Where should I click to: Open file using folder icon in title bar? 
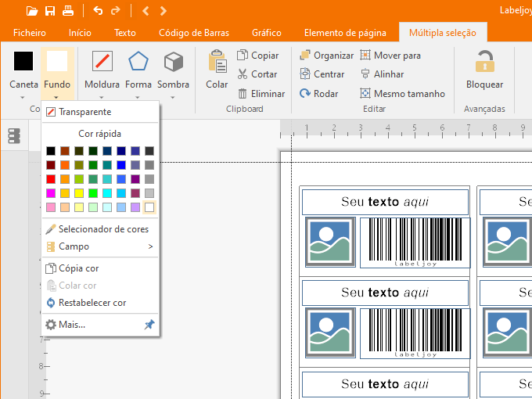[x=32, y=11]
